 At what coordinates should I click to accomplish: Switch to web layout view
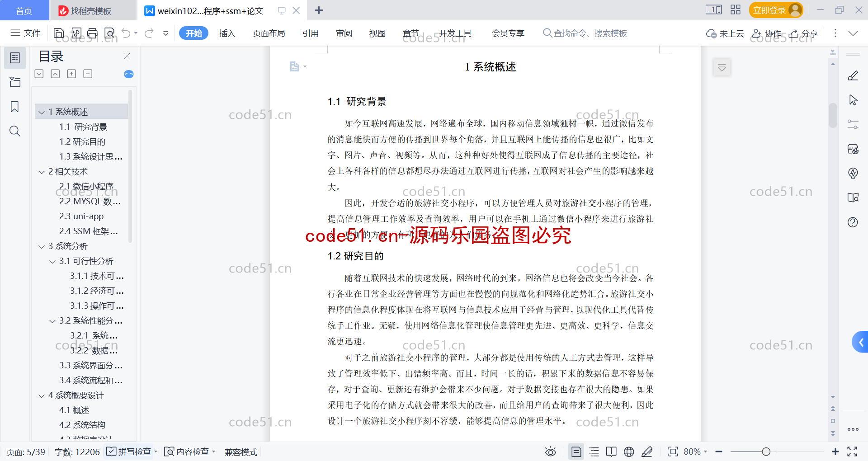(629, 452)
